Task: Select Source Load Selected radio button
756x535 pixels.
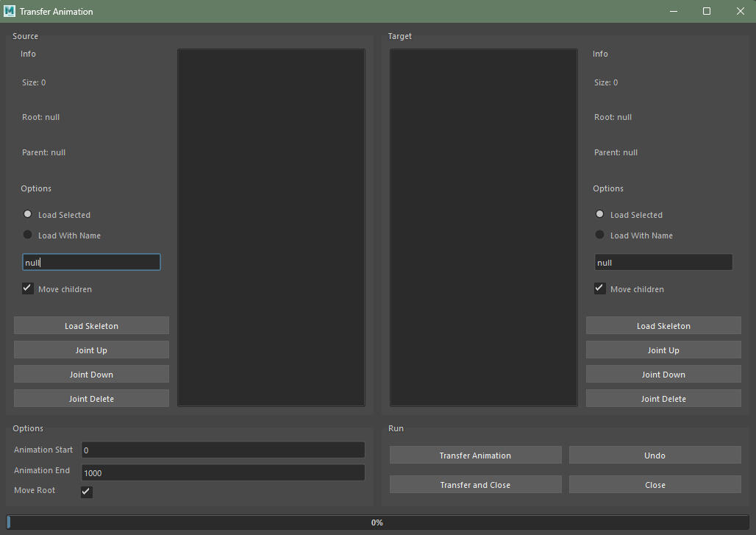Action: point(28,214)
